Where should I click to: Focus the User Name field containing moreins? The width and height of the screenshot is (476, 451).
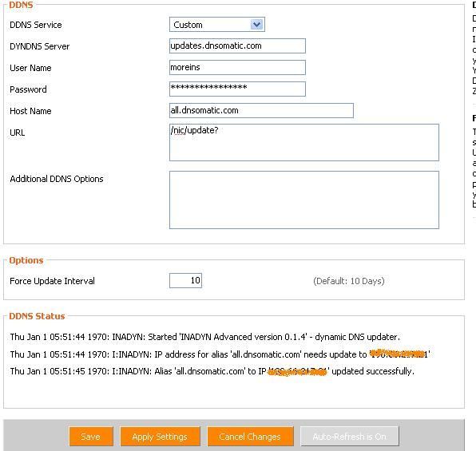coord(237,67)
